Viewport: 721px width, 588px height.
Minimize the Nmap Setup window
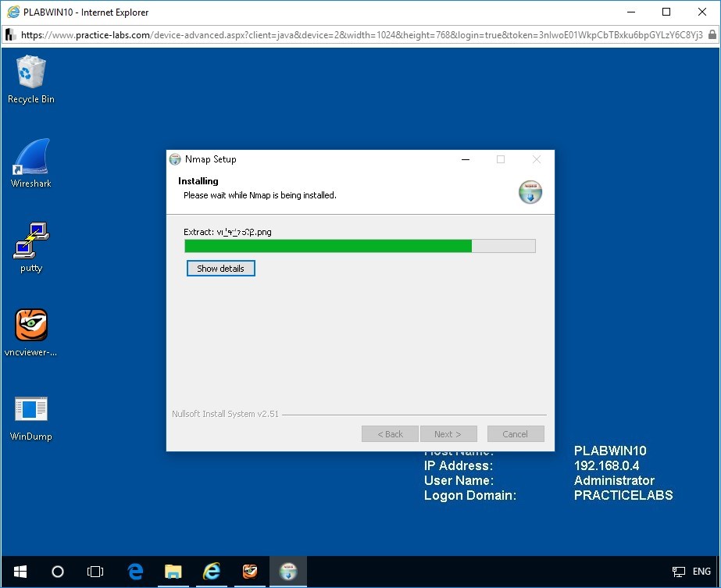[x=466, y=159]
